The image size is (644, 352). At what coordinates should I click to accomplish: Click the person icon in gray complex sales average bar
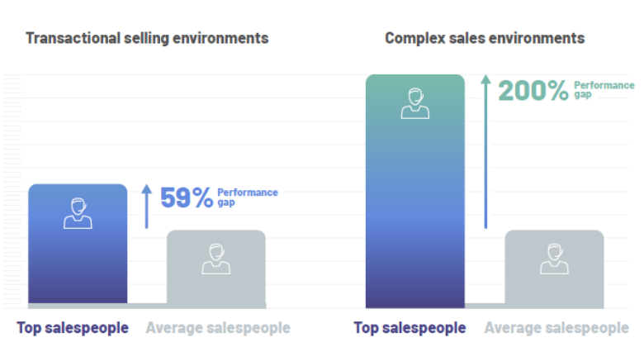(555, 259)
